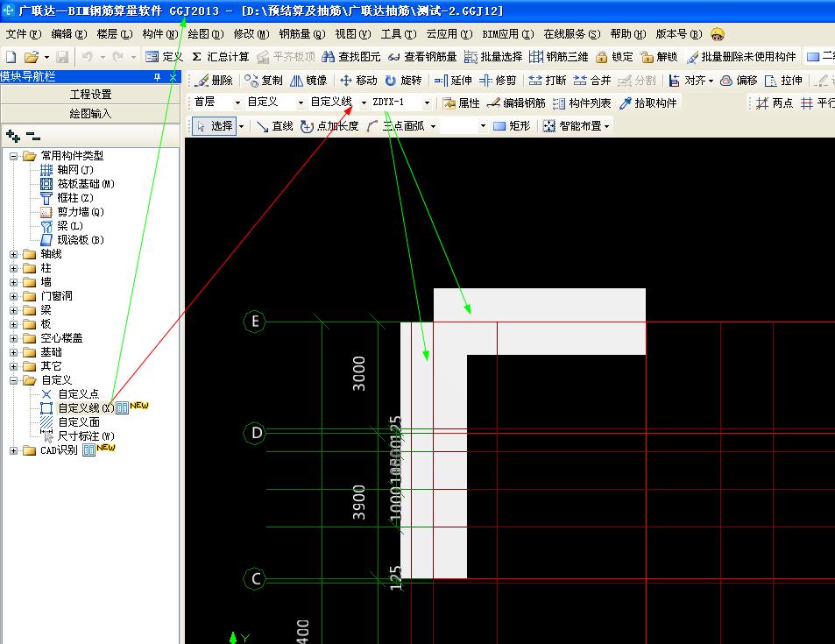
Task: Click the 绘图输入 panel button
Action: [x=90, y=113]
